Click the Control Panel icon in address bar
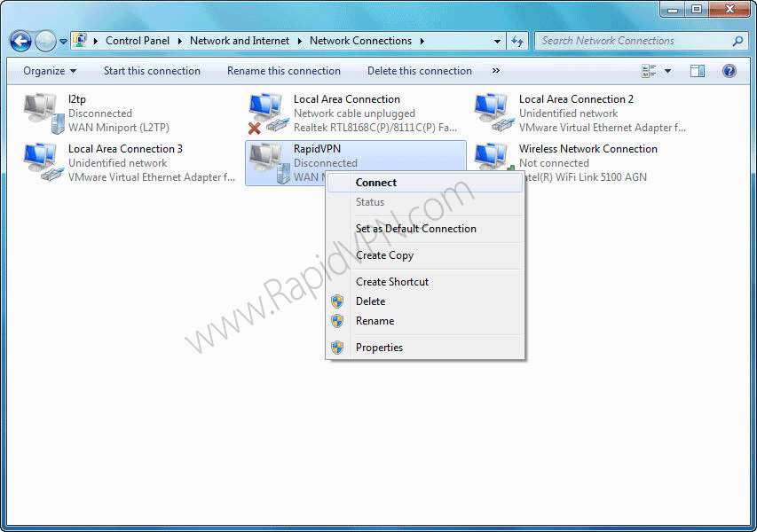757x532 pixels. click(80, 41)
